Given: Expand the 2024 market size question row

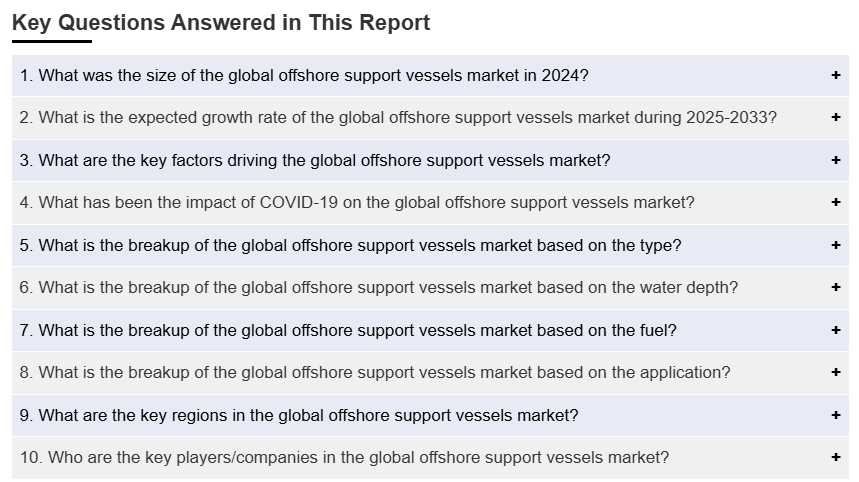Looking at the screenshot, I should 304,75.
